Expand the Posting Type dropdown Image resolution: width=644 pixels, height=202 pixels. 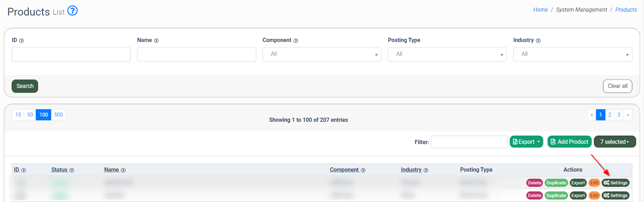click(447, 54)
